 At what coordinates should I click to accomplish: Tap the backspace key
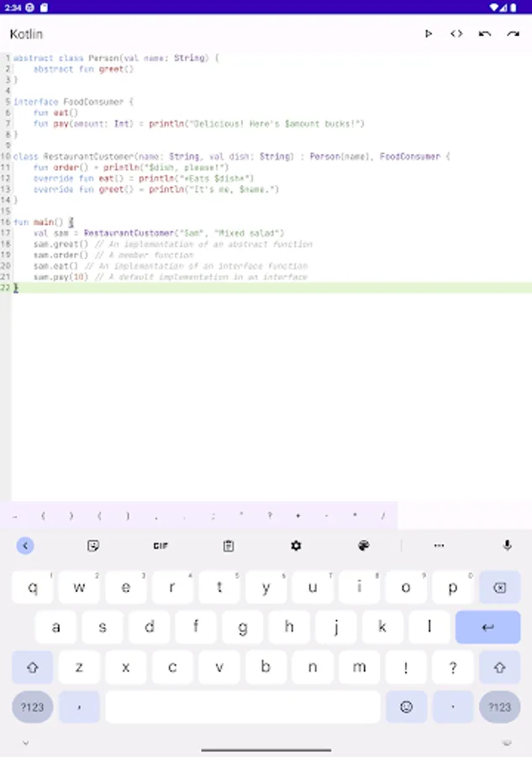(x=500, y=588)
